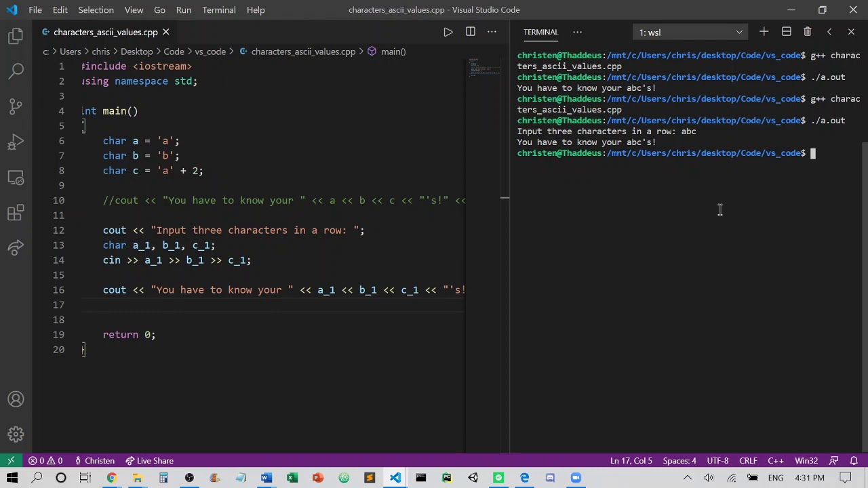Open editor more actions ellipsis menu

click(x=492, y=32)
